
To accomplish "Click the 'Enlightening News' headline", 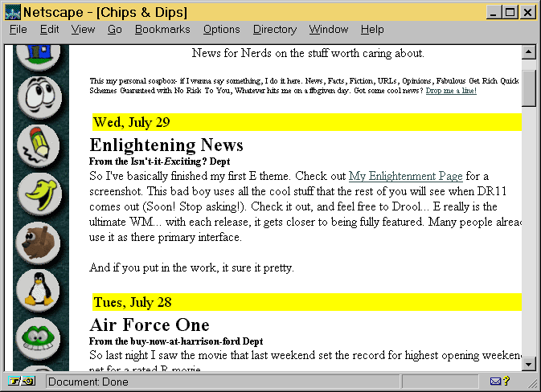I will (x=166, y=145).
